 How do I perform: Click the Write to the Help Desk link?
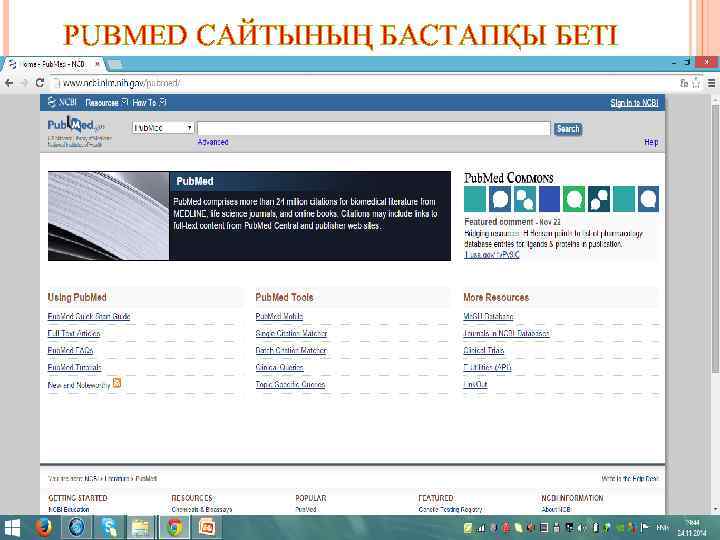tap(630, 478)
